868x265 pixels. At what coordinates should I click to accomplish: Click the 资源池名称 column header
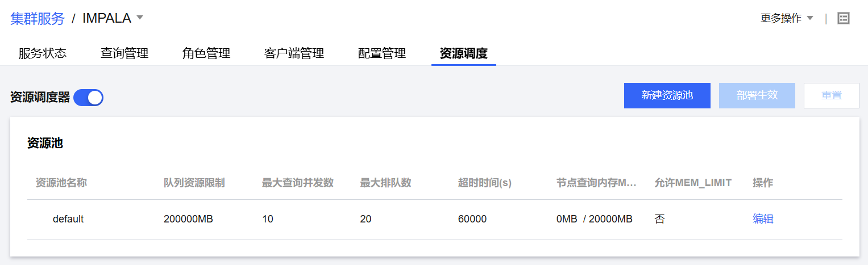coord(61,183)
